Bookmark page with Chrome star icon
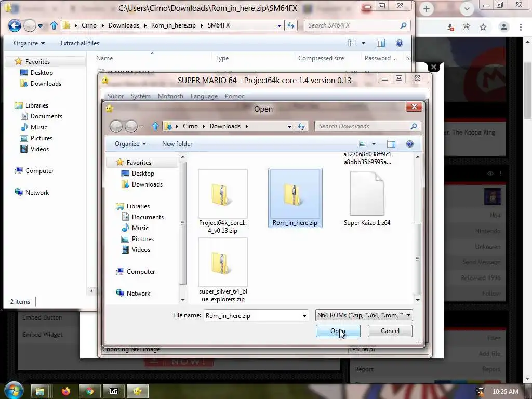The width and height of the screenshot is (532, 399). pos(483,27)
